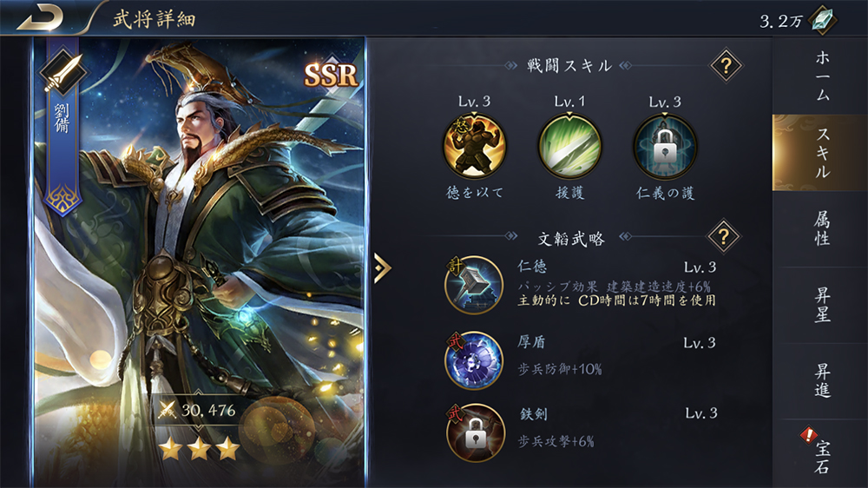Tap the 30,476 combat power display
Screen dimensions: 868x488
click(x=198, y=411)
